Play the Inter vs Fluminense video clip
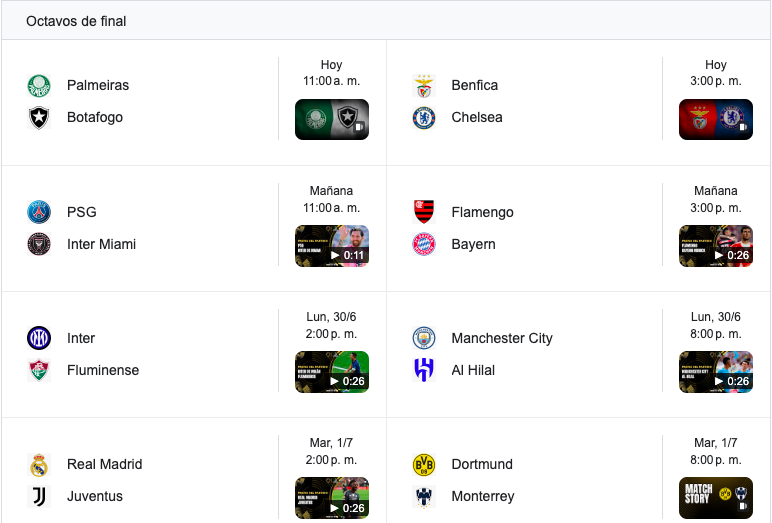Image resolution: width=772 pixels, height=523 pixels. tap(332, 372)
